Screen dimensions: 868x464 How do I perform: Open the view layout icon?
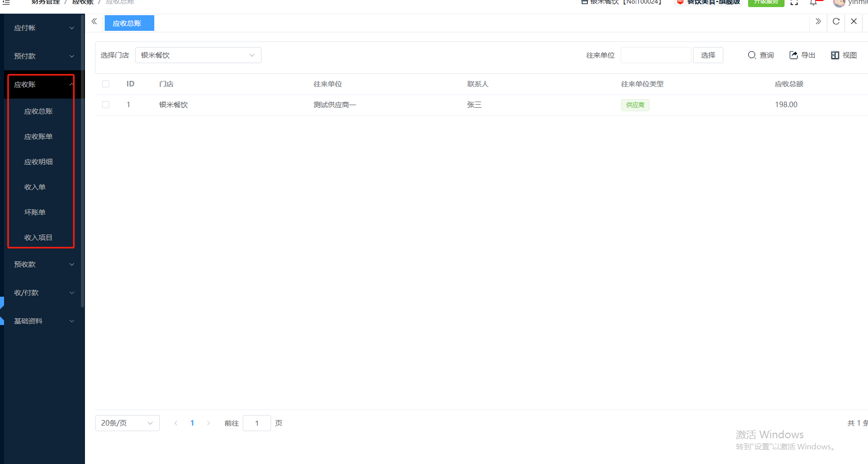835,55
